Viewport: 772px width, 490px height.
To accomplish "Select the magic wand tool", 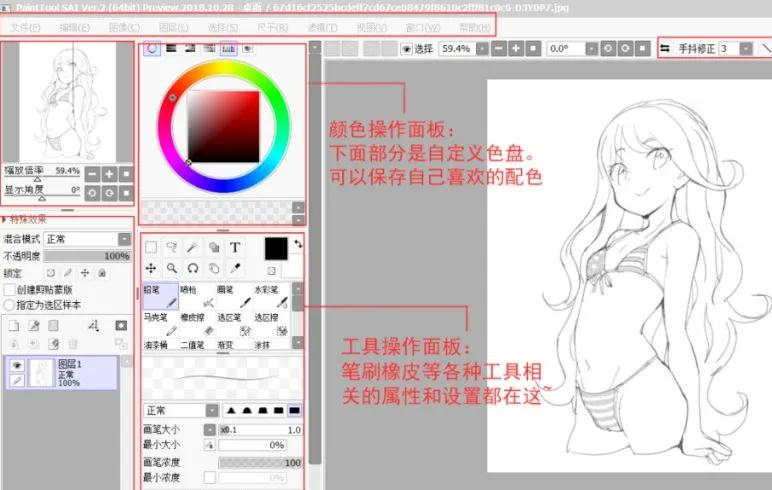I will pyautogui.click(x=193, y=247).
